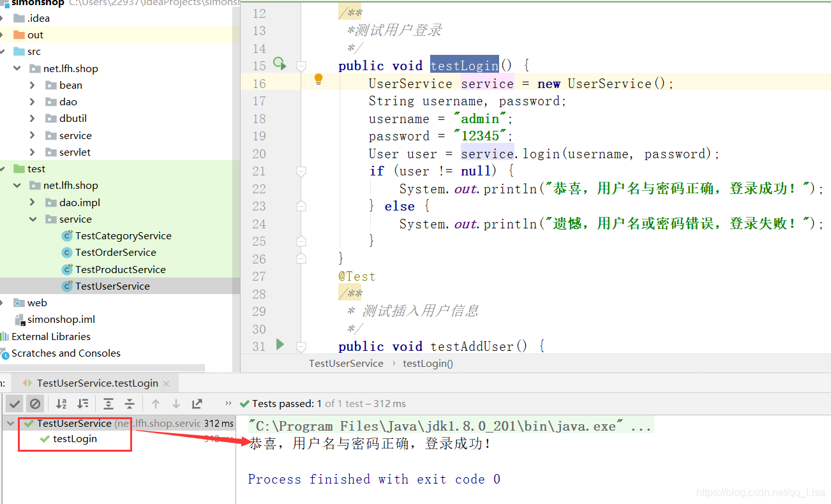Click 'Process finished with exit code 0' text
The image size is (831, 504).
374,479
